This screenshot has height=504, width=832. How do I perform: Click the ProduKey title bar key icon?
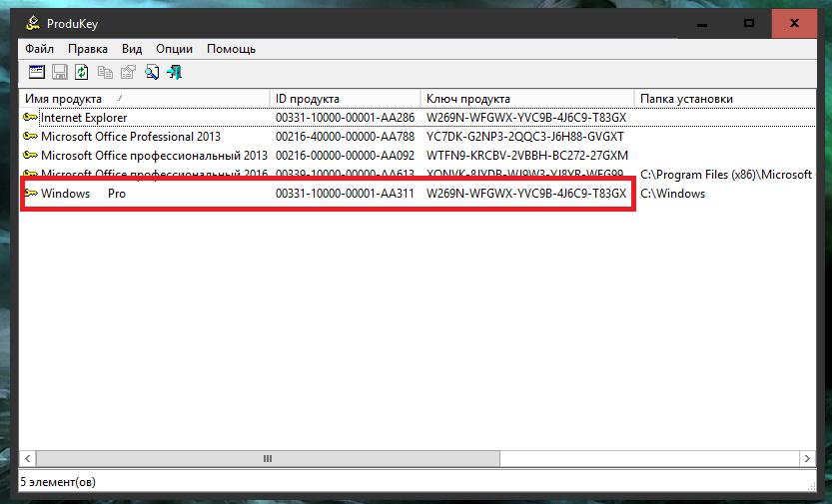33,23
